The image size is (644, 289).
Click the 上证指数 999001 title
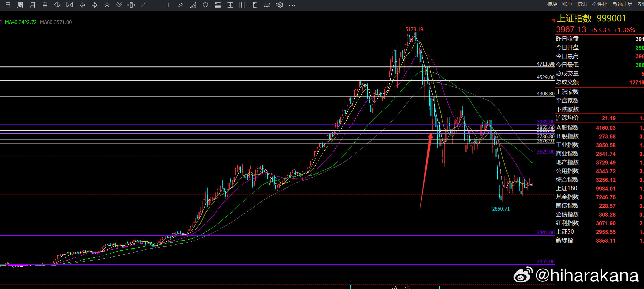pyautogui.click(x=592, y=18)
